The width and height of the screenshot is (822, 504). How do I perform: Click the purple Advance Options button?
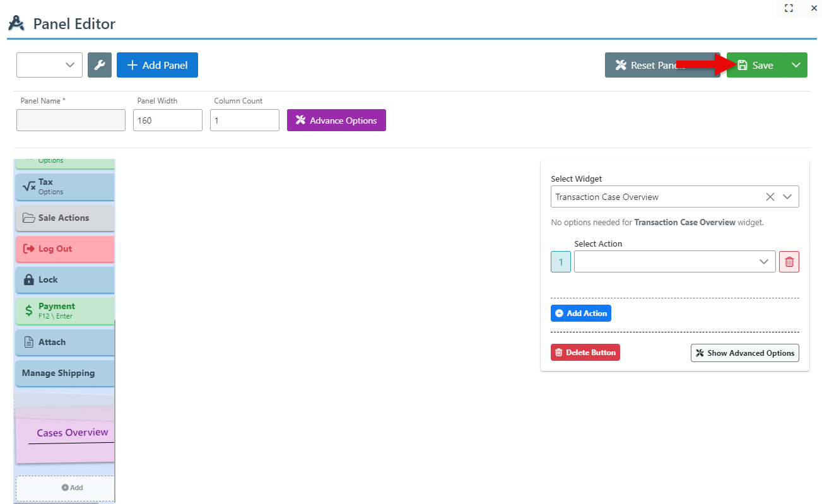point(336,120)
